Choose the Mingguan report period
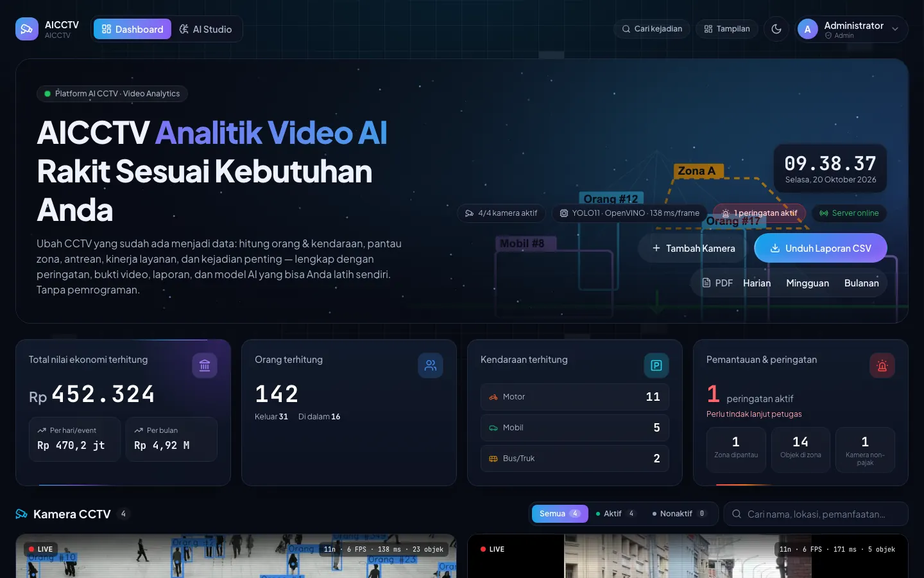 click(x=808, y=283)
